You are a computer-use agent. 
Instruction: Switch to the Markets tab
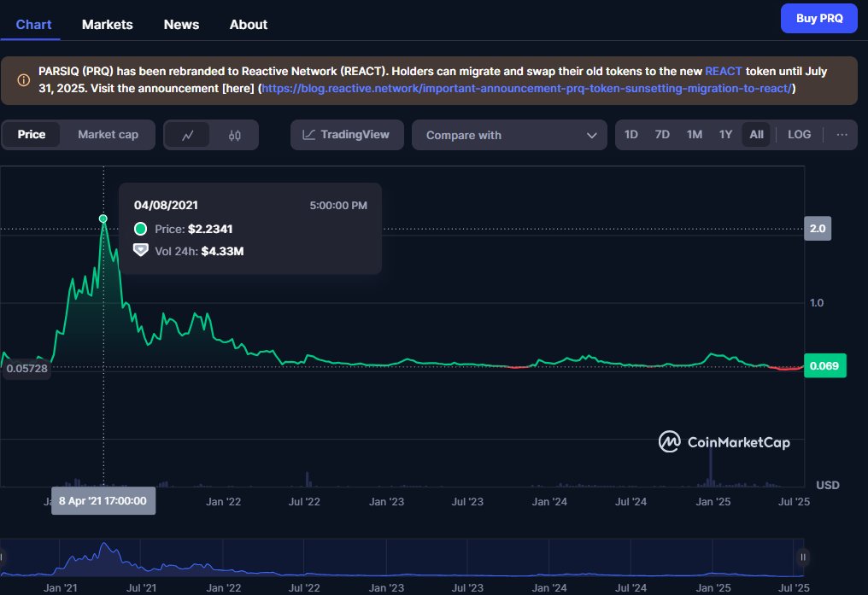pyautogui.click(x=108, y=25)
